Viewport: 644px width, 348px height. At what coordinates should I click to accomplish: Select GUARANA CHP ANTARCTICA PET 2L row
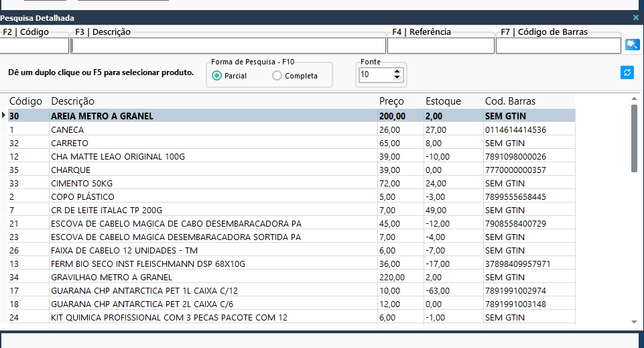[292, 304]
